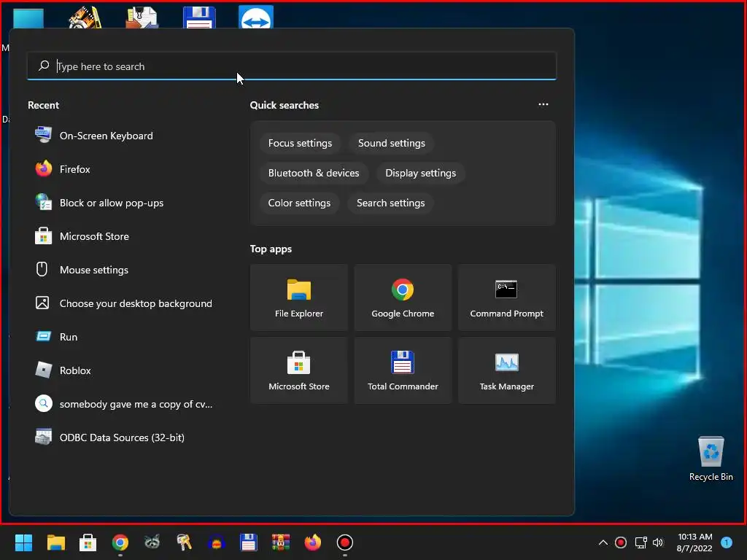
Task: Launch Roblox from Recent list
Action: pos(125,370)
